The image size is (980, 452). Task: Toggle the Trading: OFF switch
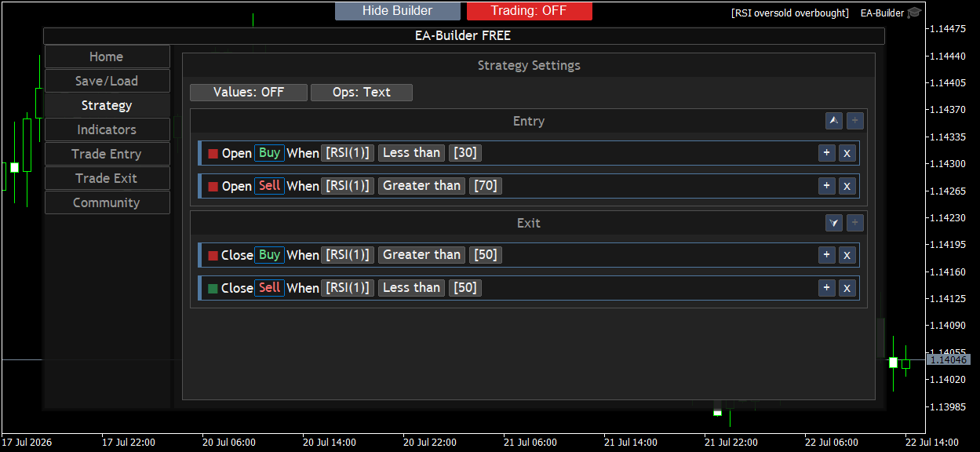tap(530, 11)
